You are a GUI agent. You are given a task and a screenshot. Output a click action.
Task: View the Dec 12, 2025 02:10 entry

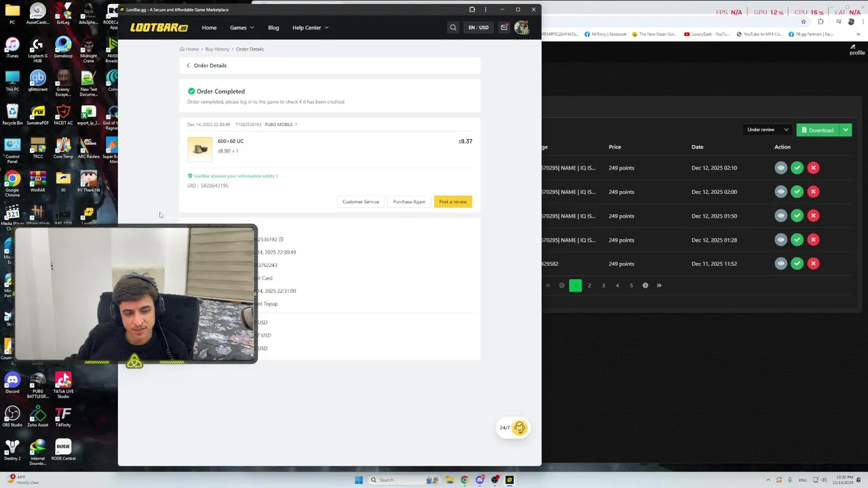(x=781, y=167)
